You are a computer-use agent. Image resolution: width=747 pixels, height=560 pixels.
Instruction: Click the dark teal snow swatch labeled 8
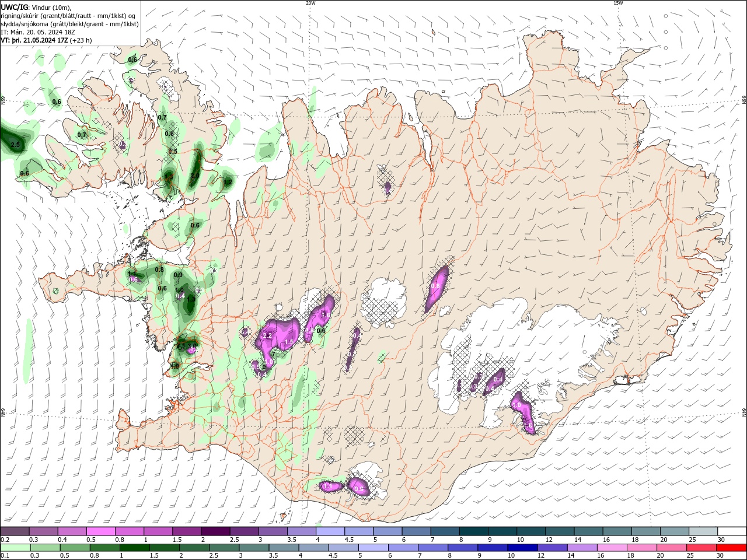click(x=474, y=531)
